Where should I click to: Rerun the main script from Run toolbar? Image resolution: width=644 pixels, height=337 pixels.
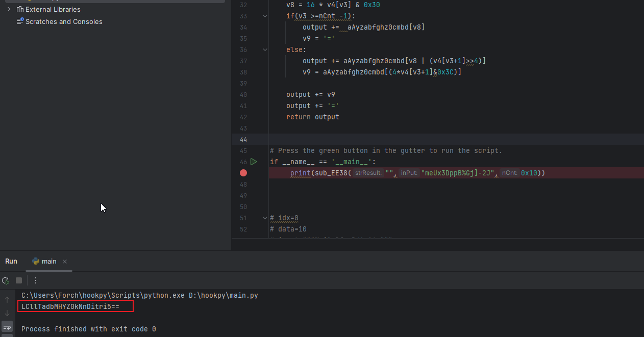(6, 280)
